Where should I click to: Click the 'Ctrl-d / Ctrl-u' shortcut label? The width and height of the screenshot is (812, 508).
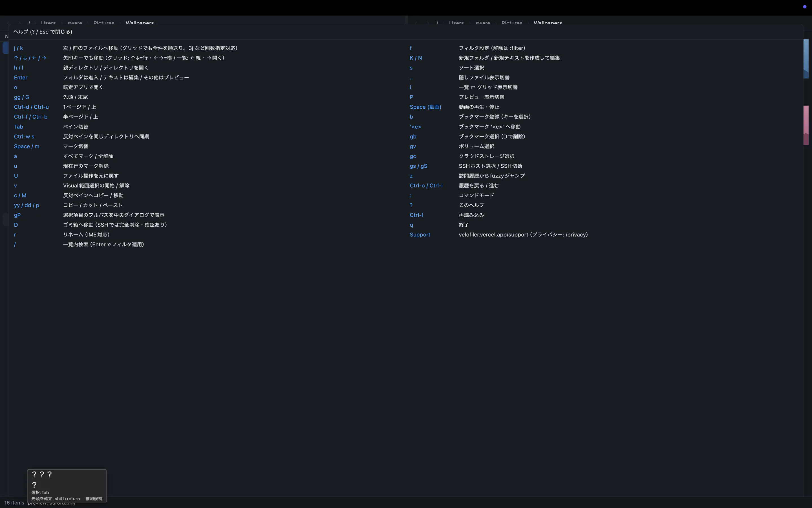[x=31, y=107]
